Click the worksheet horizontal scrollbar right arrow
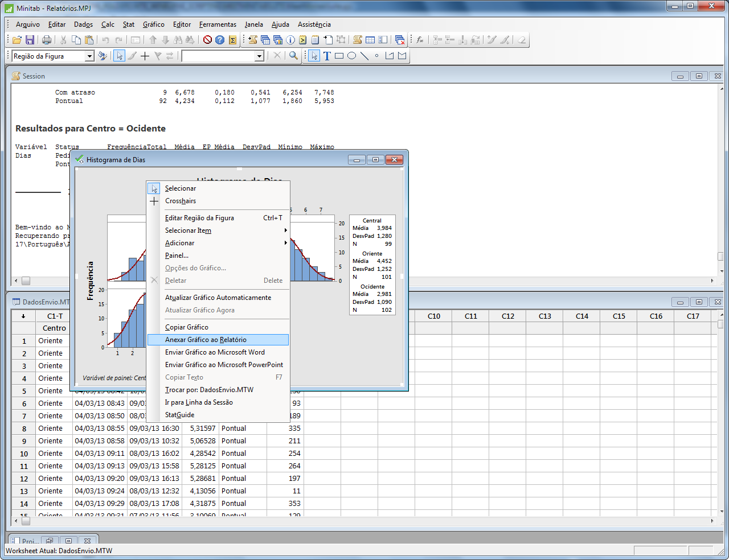The height and width of the screenshot is (560, 729). (x=712, y=521)
